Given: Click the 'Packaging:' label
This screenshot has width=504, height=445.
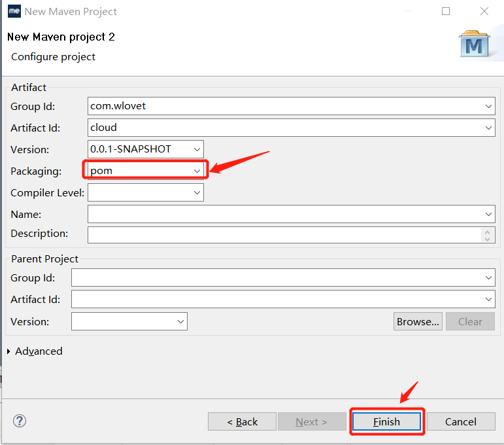Looking at the screenshot, I should (x=36, y=171).
